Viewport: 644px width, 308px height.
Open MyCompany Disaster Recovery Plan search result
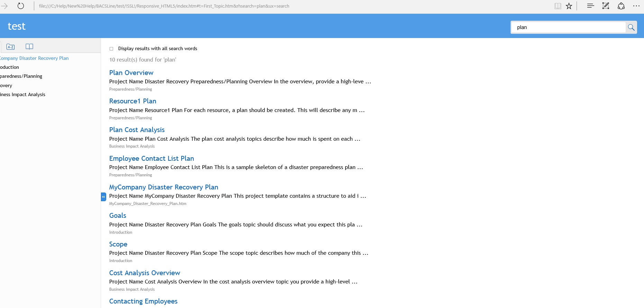pyautogui.click(x=164, y=187)
